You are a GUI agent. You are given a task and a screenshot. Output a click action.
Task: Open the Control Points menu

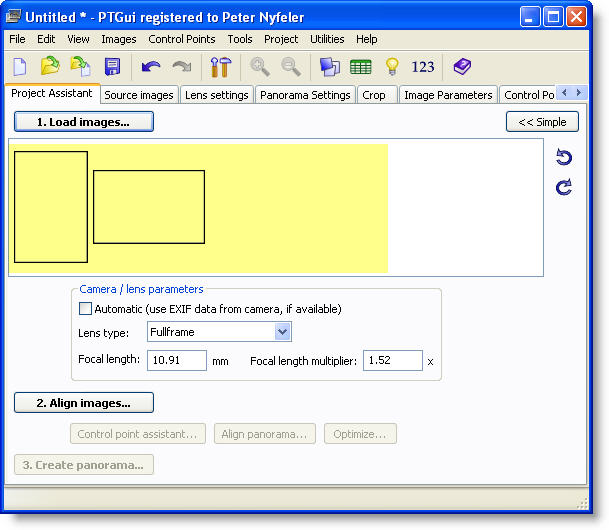(x=182, y=39)
